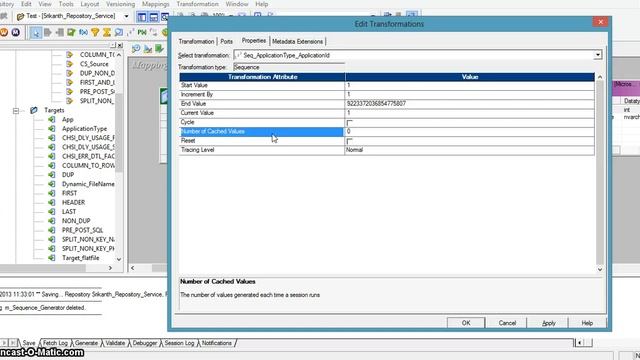Open the Notifications output tab
The image size is (640, 360).
click(x=217, y=343)
